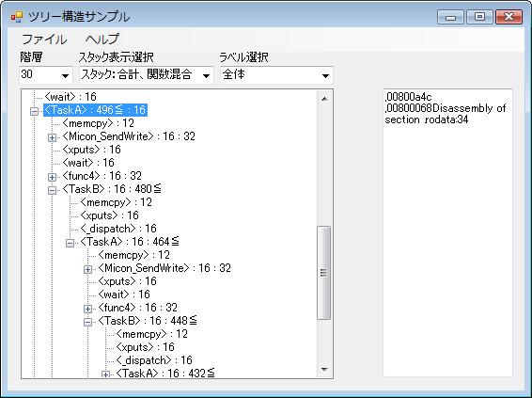Select the memcpy item under TaskA 496
The height and width of the screenshot is (398, 532).
99,123
